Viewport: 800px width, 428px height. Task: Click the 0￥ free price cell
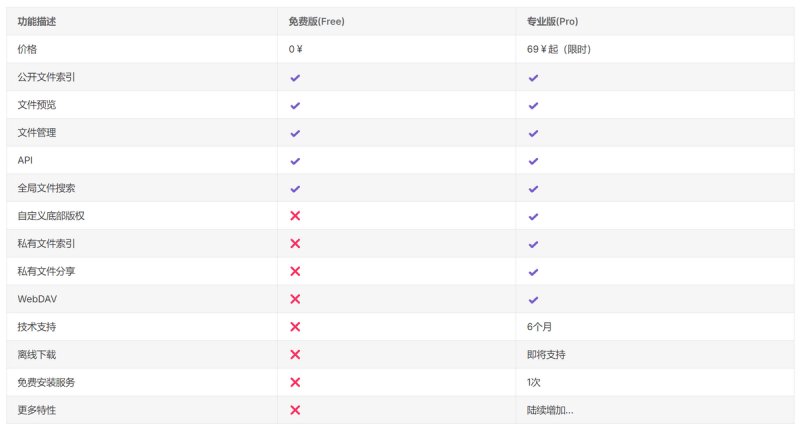(x=295, y=49)
